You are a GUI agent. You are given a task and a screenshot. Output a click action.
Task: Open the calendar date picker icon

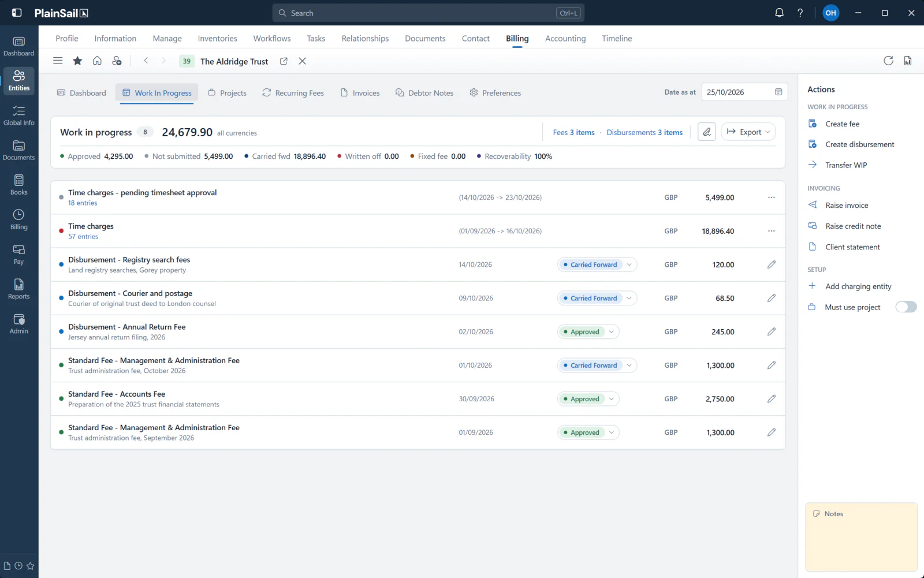click(x=778, y=92)
